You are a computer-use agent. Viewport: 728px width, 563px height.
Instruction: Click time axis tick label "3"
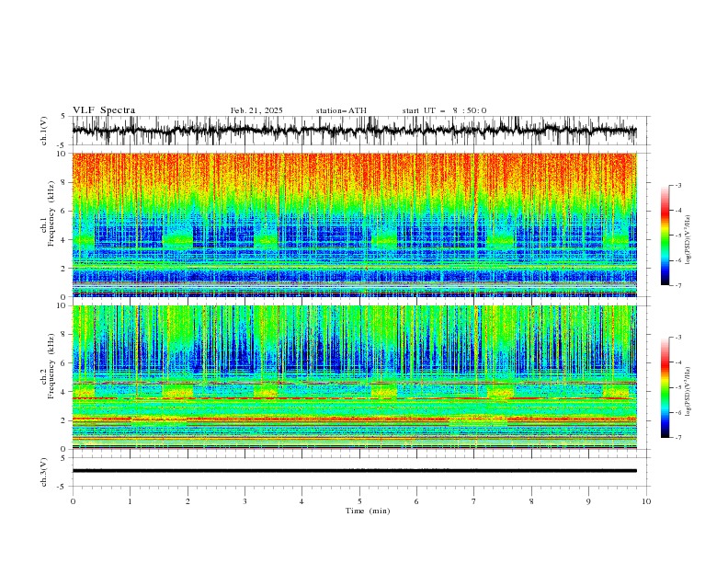point(245,501)
